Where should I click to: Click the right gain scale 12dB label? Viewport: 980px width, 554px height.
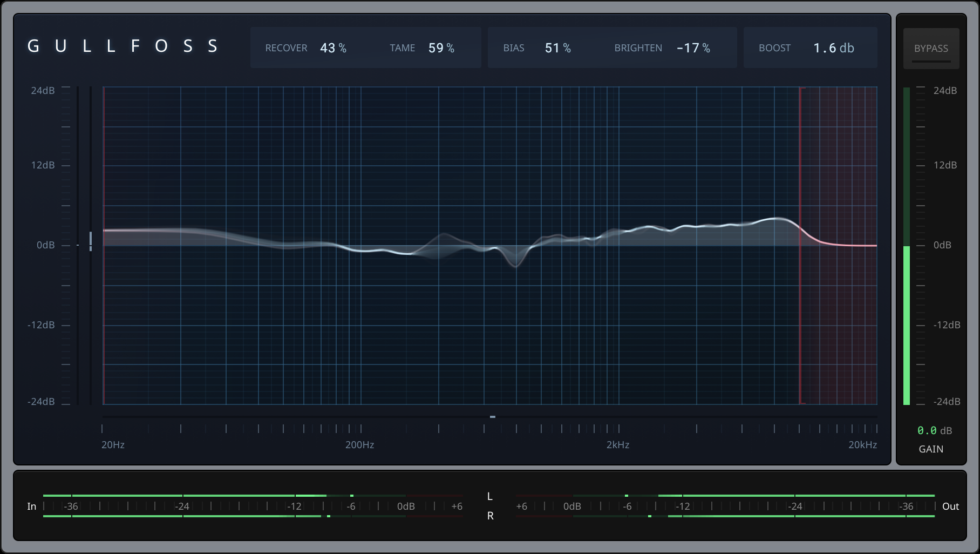coord(945,165)
